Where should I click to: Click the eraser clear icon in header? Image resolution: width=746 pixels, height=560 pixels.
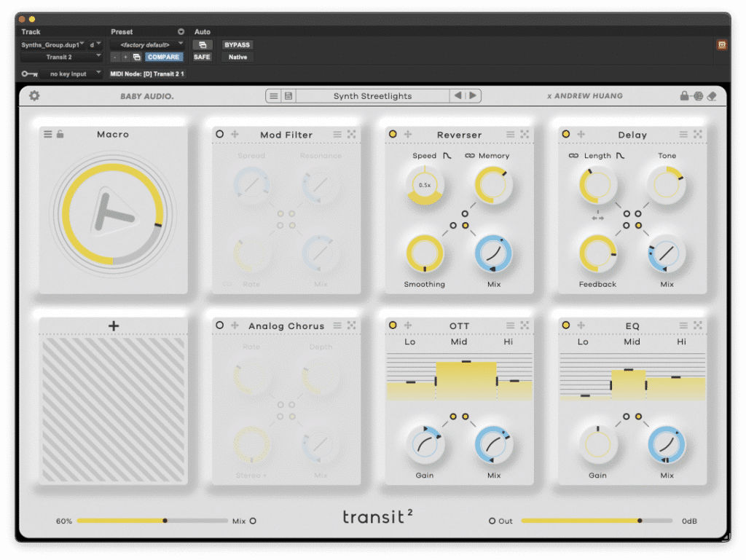pyautogui.click(x=712, y=96)
